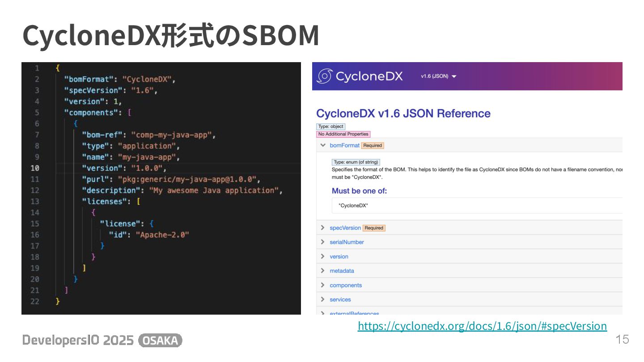Viewport: 644px width, 362px height.
Task: Click the "Apache-2.0" license id value
Action: (163, 235)
